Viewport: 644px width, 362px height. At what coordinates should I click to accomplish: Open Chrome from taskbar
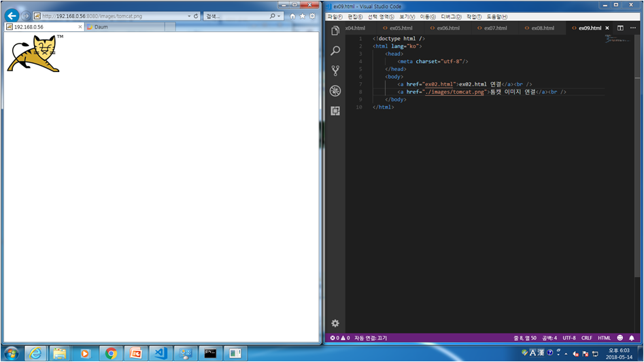tap(110, 353)
